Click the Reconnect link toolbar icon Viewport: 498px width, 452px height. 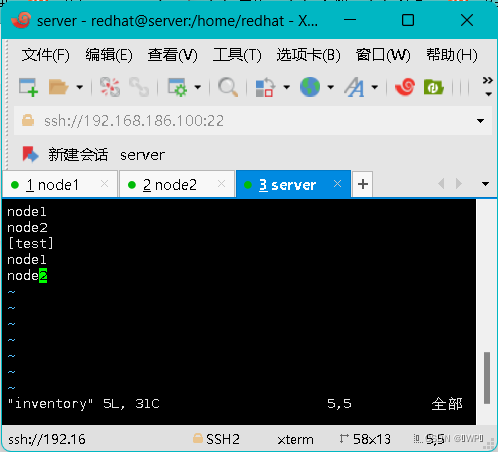coord(139,87)
